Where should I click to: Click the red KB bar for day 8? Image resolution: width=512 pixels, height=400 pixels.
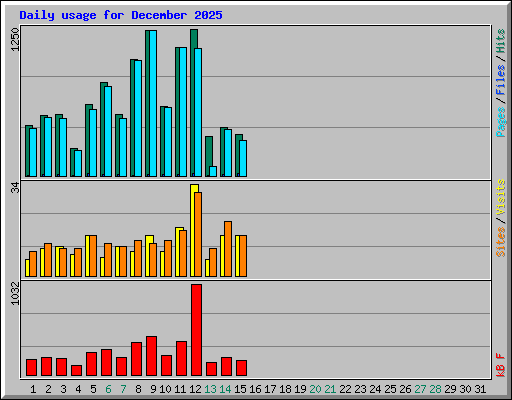coord(136,359)
